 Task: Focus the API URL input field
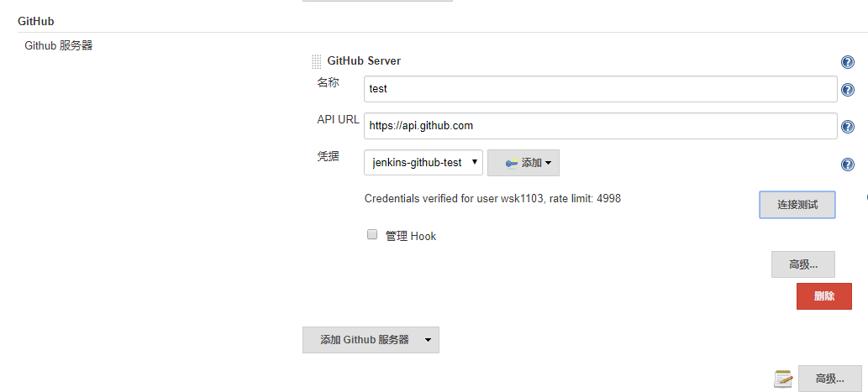(600, 126)
